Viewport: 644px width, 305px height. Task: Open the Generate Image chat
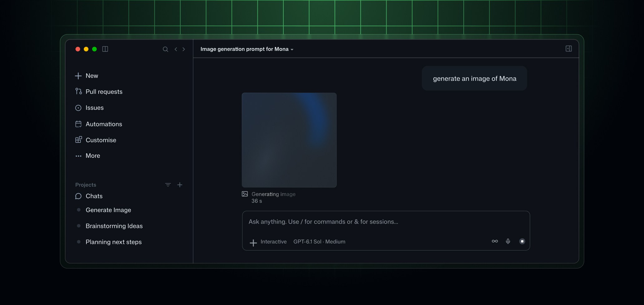pos(108,210)
